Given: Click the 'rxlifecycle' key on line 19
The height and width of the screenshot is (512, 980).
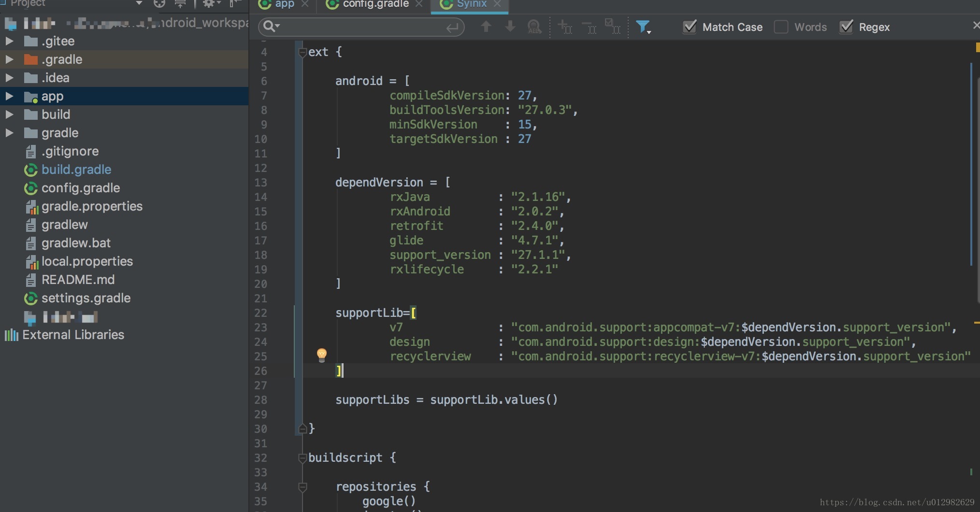Looking at the screenshot, I should click(427, 270).
